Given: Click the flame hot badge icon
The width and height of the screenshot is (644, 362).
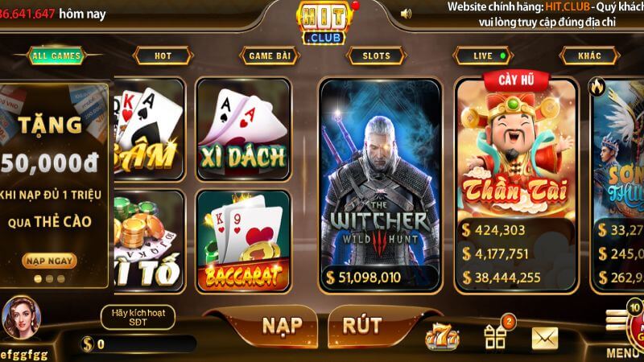Looking at the screenshot, I should click(597, 88).
